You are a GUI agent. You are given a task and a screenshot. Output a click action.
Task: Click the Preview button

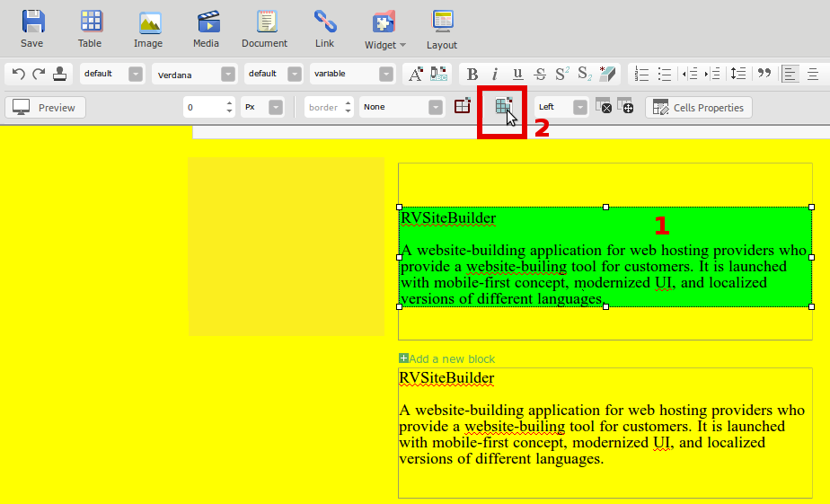click(45, 108)
